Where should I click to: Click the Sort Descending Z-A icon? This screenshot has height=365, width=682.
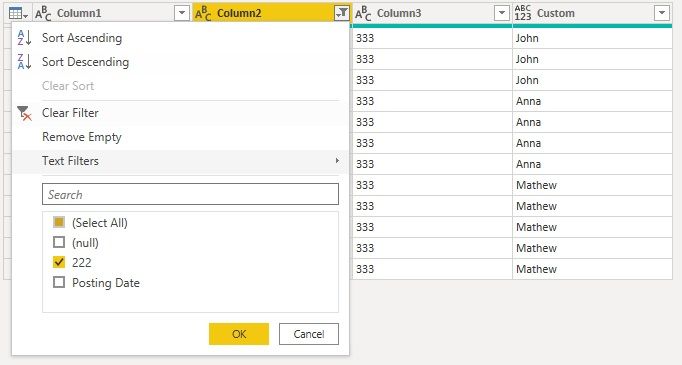pos(24,62)
